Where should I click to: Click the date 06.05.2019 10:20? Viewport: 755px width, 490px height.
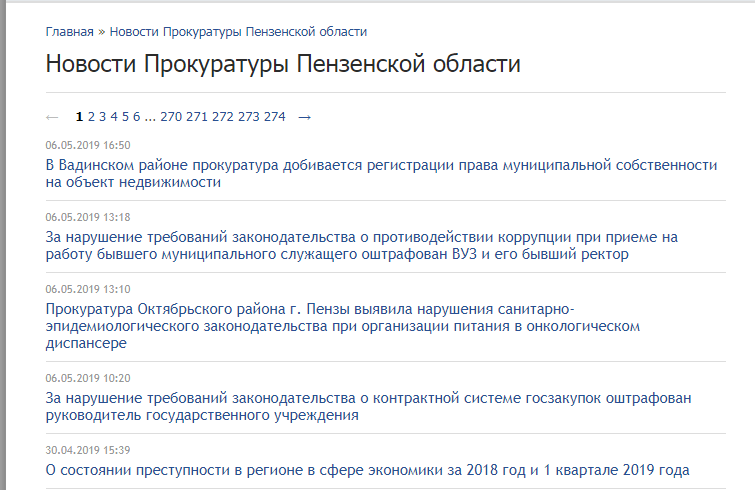(x=88, y=378)
